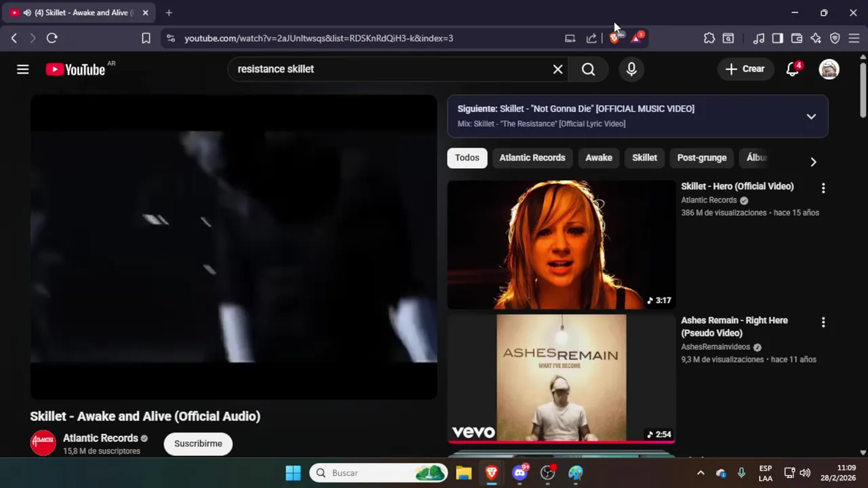Show hidden system tray icons
868x488 pixels.
coord(701,473)
